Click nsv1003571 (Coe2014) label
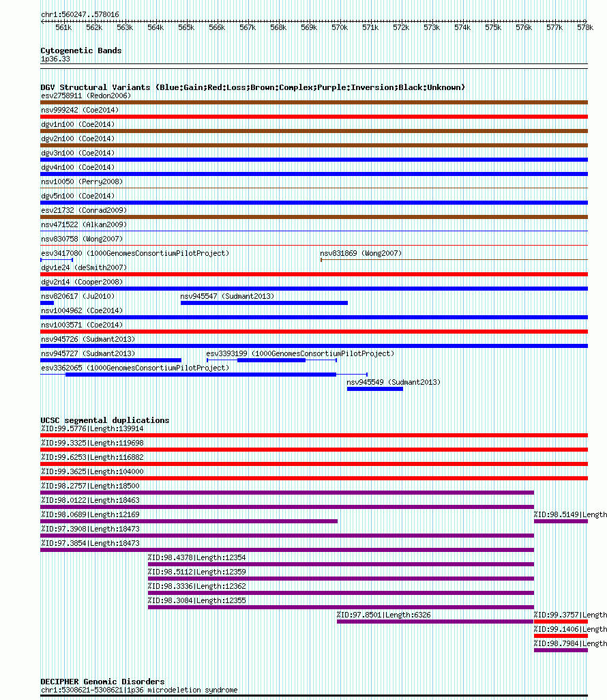The image size is (607, 700). click(82, 324)
